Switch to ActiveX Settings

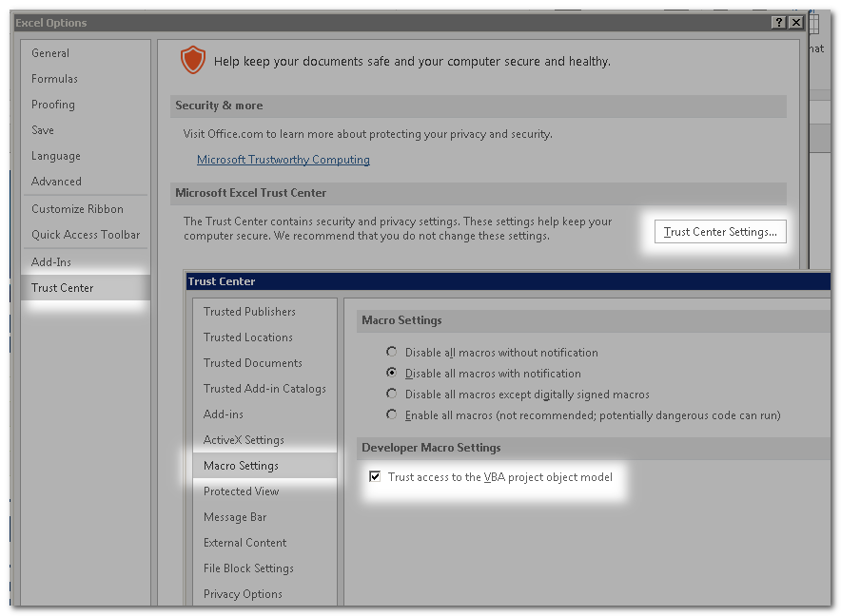[x=244, y=440]
